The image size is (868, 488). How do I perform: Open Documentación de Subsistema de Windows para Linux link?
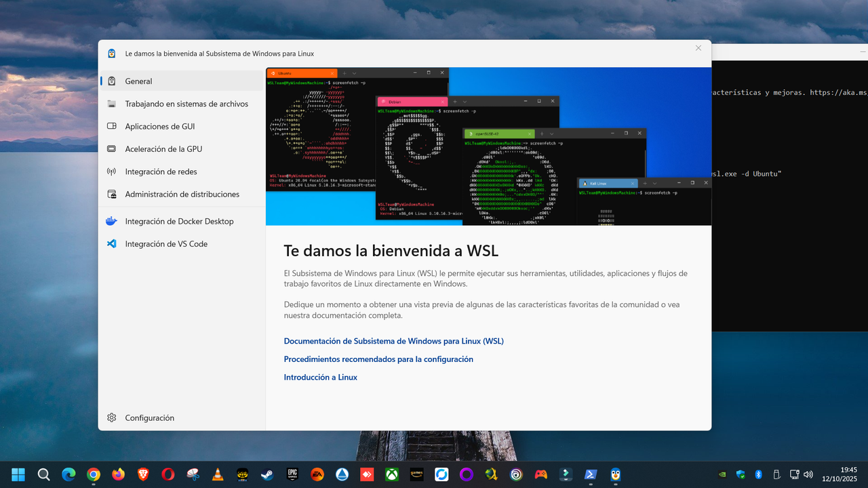tap(393, 341)
